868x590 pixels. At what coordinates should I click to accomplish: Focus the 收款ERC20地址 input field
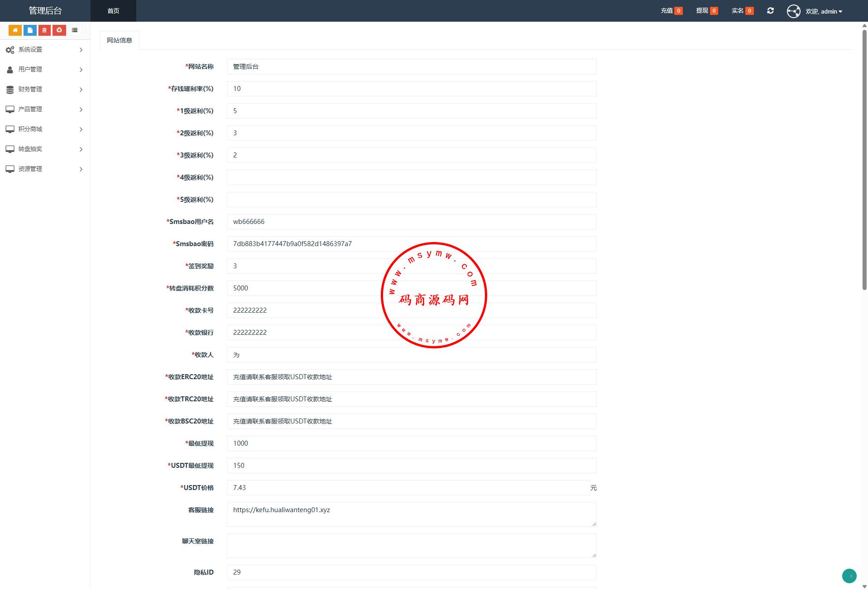pyautogui.click(x=412, y=377)
